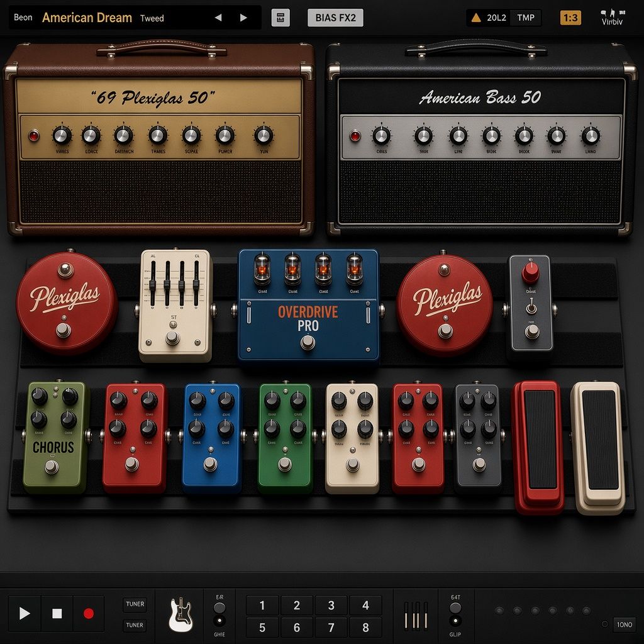Screen dimensions: 644x644
Task: Select scene slot 1
Action: [262, 606]
